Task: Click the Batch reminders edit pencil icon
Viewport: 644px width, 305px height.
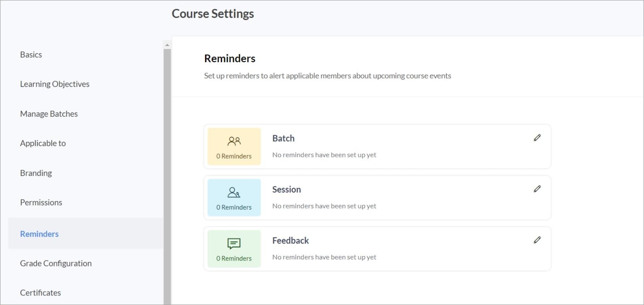Action: click(x=537, y=138)
